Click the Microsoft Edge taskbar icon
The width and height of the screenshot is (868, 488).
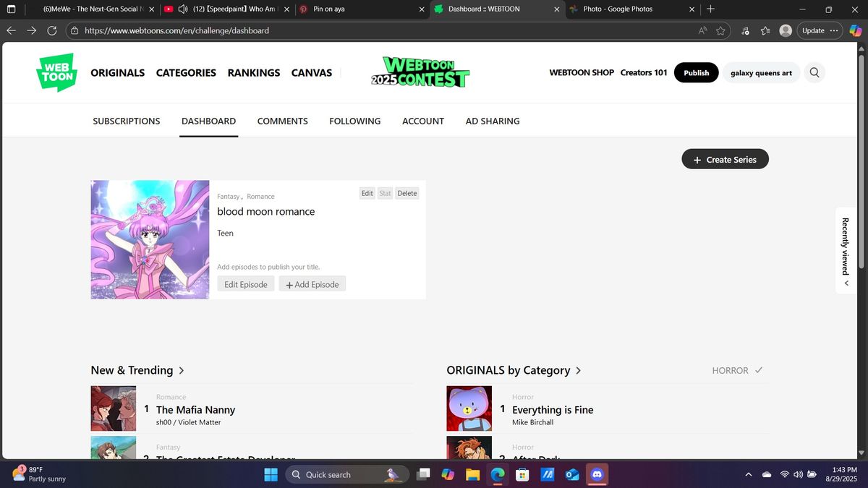tap(498, 474)
